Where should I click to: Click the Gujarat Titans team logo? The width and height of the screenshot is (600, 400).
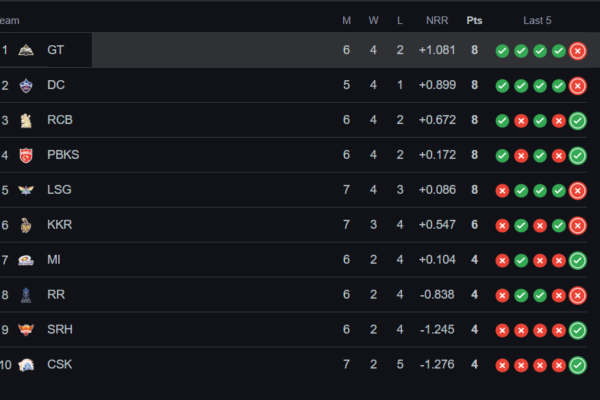click(26, 50)
